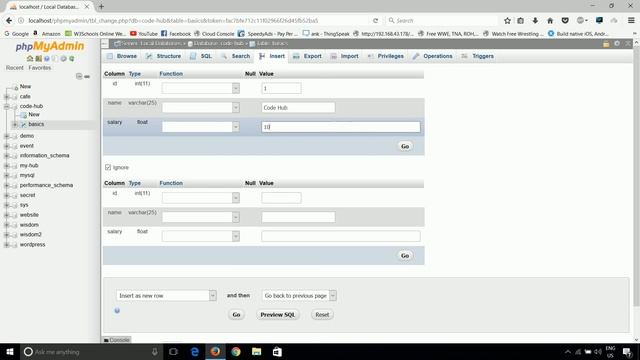Open a new browser tab with plus button
The height and width of the screenshot is (360, 640).
pos(101,7)
